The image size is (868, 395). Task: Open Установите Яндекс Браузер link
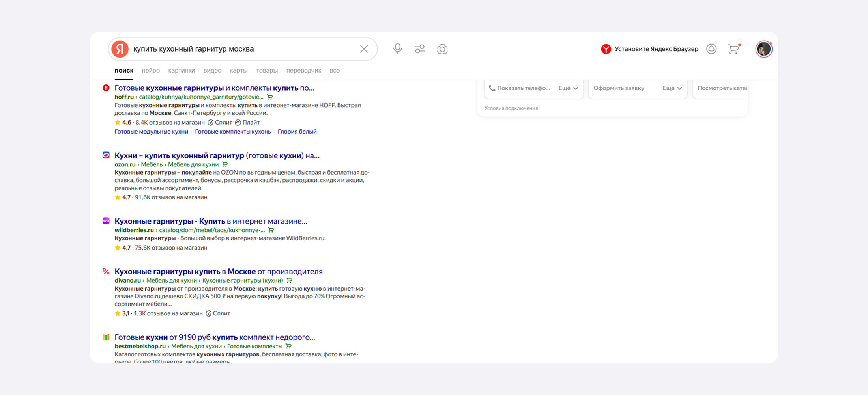coord(657,49)
